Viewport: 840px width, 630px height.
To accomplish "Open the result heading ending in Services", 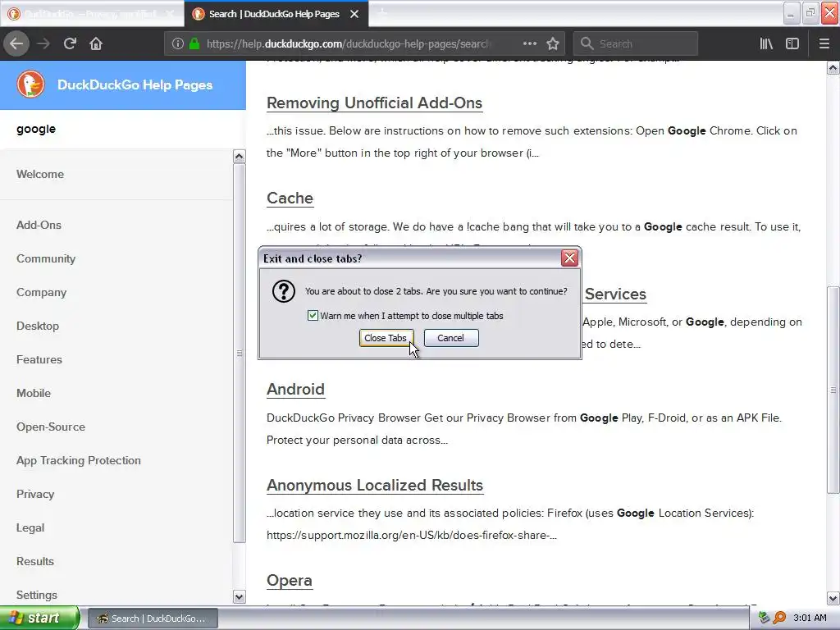I will tap(615, 294).
